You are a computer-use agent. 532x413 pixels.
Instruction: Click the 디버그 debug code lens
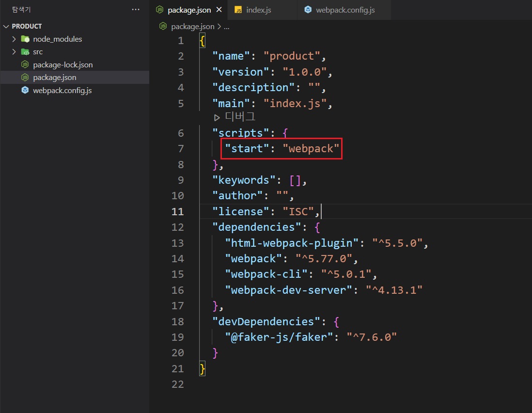[x=240, y=117]
